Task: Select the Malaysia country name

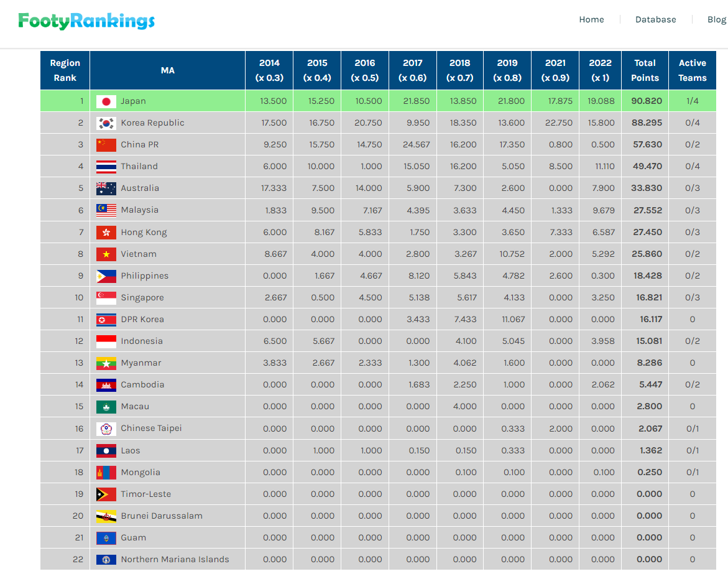Action: coord(140,210)
